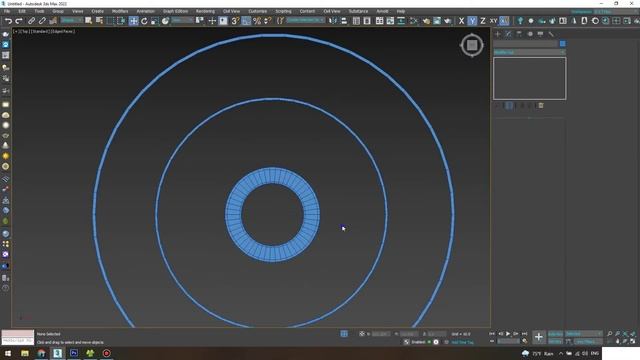The width and height of the screenshot is (640, 360).
Task: Open the Select by Name dialog
Action: [99, 21]
